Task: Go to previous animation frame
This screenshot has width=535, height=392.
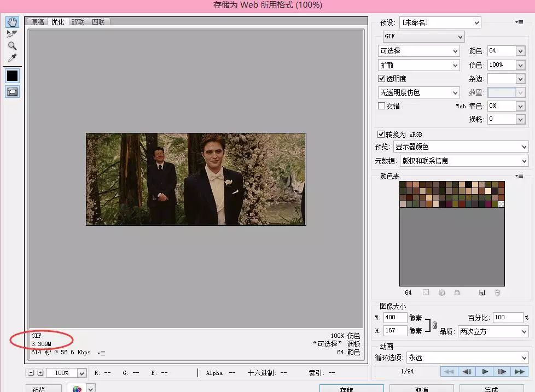Action: pos(467,372)
